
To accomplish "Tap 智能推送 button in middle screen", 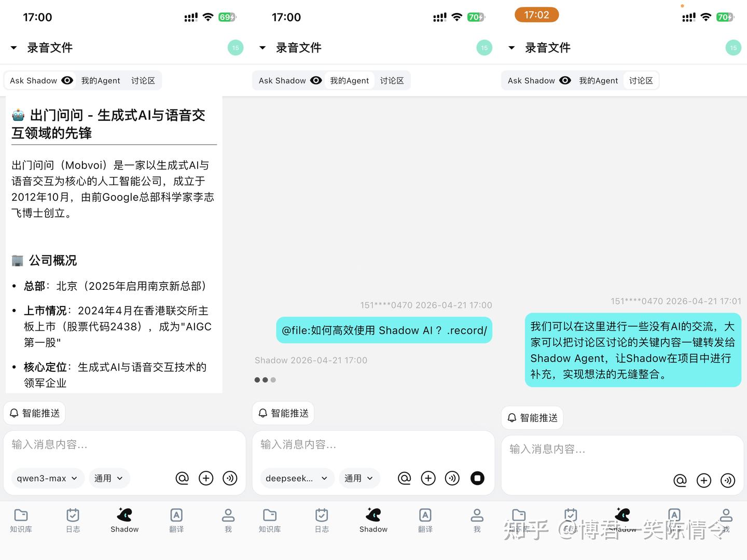I will tap(283, 413).
